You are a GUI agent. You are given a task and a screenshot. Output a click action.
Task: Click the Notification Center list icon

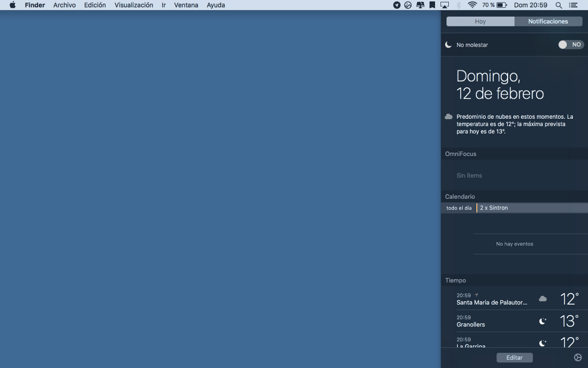pyautogui.click(x=573, y=5)
